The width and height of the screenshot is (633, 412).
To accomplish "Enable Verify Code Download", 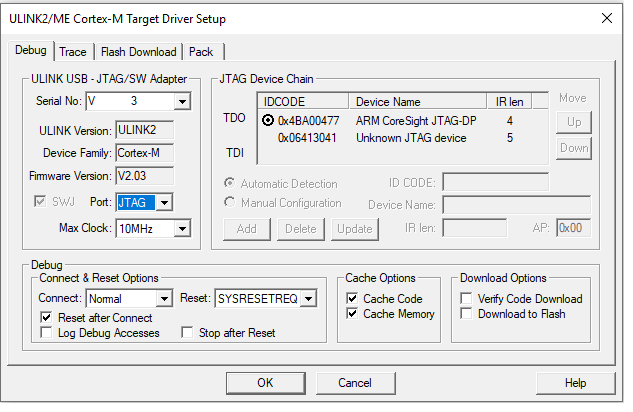I will pos(466,299).
